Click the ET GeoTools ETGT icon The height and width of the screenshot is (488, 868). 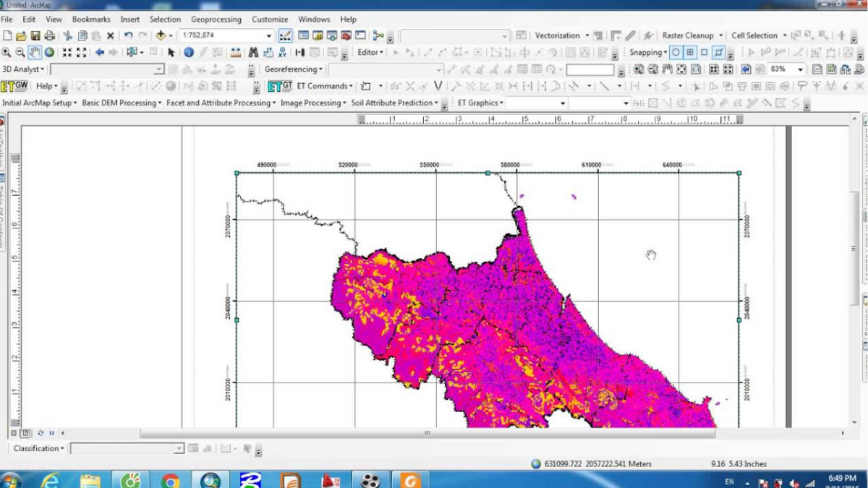(x=281, y=86)
